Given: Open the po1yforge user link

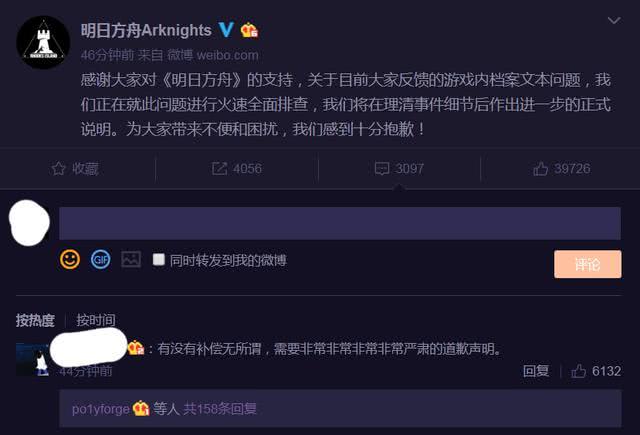Looking at the screenshot, I should pyautogui.click(x=100, y=409).
